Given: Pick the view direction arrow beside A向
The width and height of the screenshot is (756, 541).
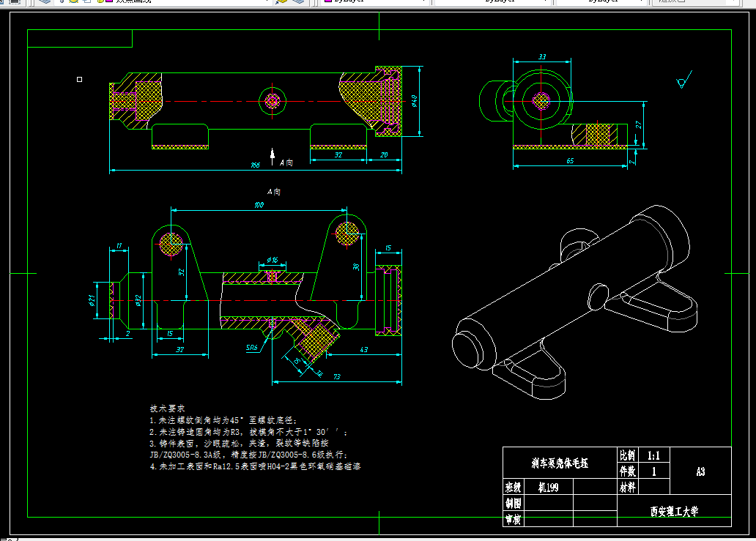Looking at the screenshot, I should (x=273, y=157).
